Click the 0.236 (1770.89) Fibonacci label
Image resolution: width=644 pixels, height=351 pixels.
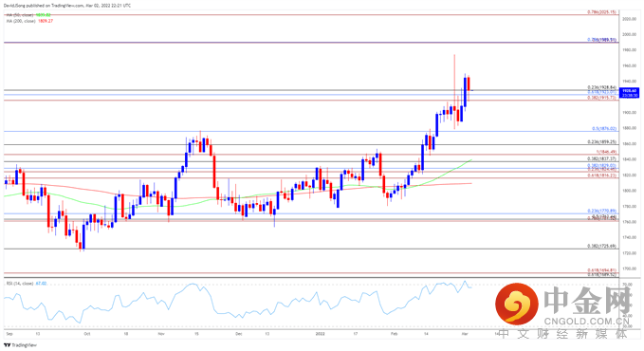click(x=602, y=211)
